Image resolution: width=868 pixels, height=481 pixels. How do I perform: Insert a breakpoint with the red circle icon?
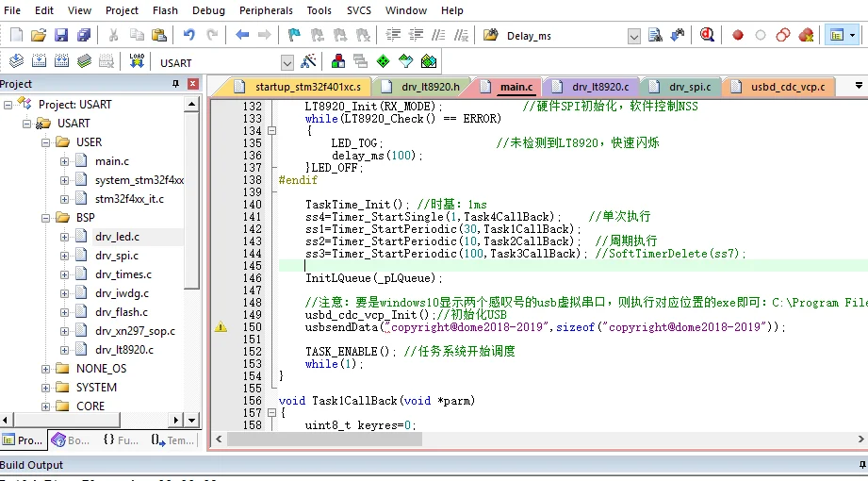tap(737, 36)
